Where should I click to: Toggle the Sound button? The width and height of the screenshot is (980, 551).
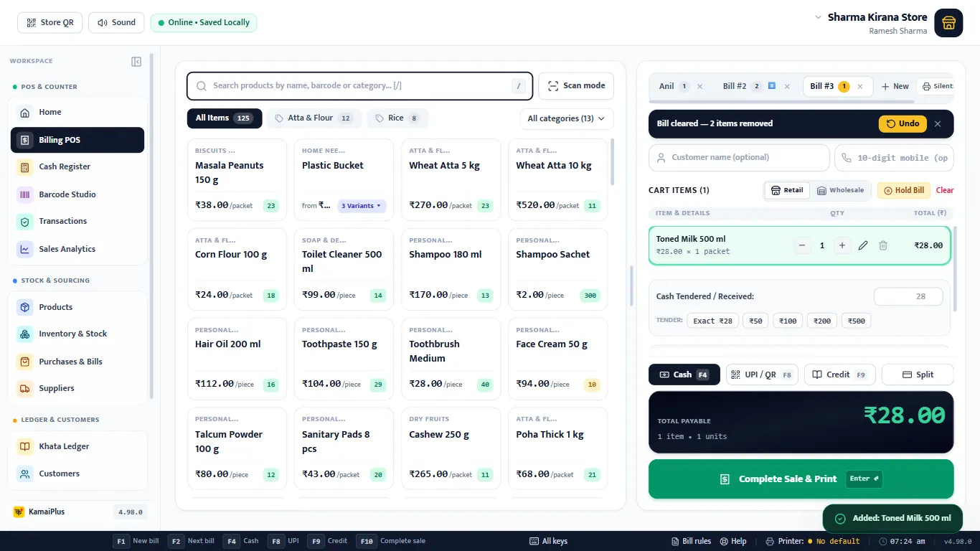(x=116, y=23)
